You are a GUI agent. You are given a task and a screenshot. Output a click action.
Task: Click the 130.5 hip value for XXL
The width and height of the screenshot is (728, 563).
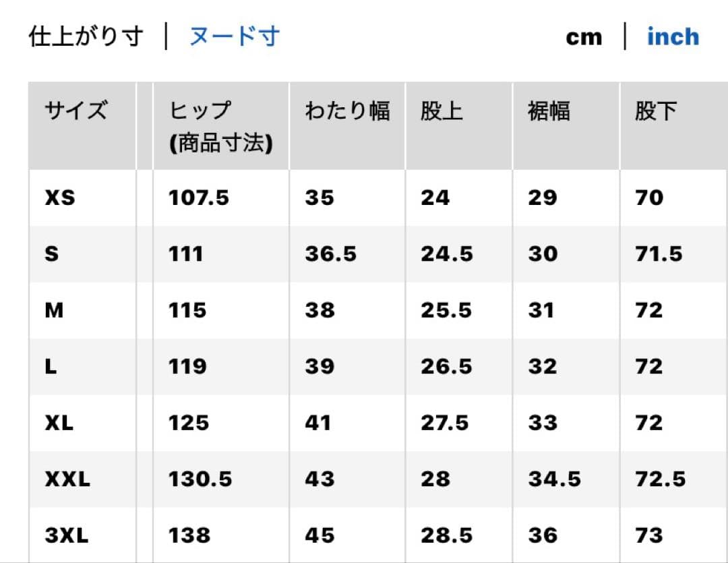coord(200,479)
